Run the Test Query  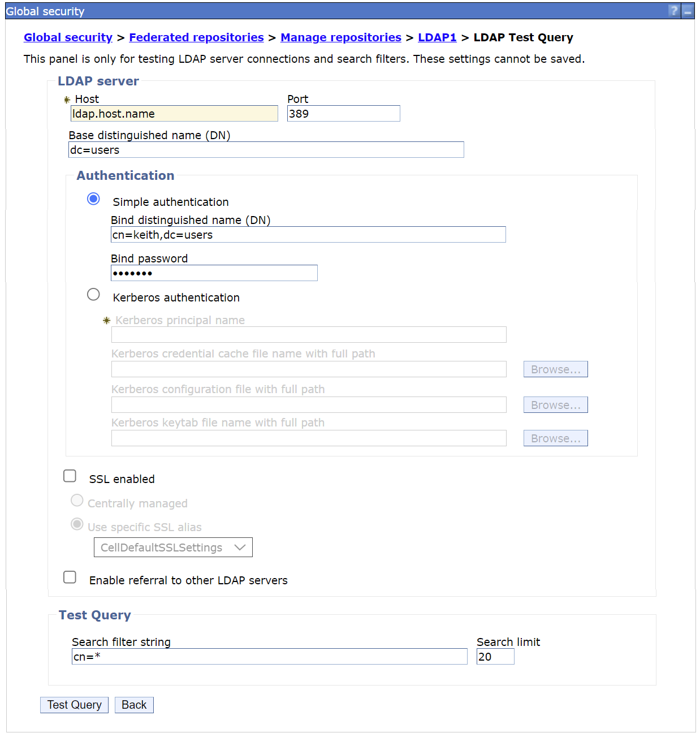click(x=74, y=705)
